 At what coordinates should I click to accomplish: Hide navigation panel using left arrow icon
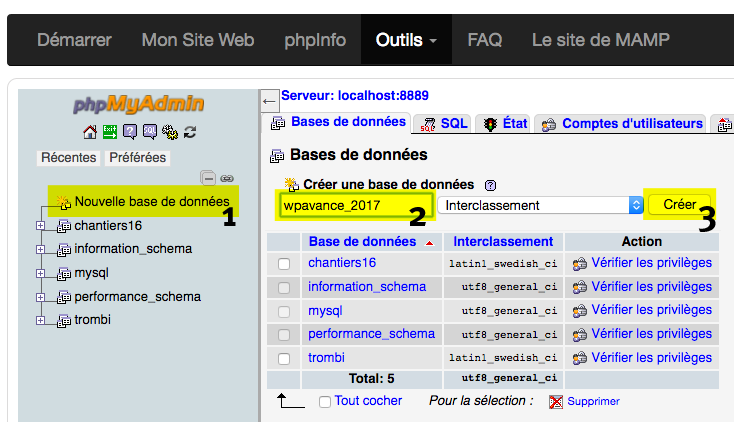pyautogui.click(x=268, y=101)
